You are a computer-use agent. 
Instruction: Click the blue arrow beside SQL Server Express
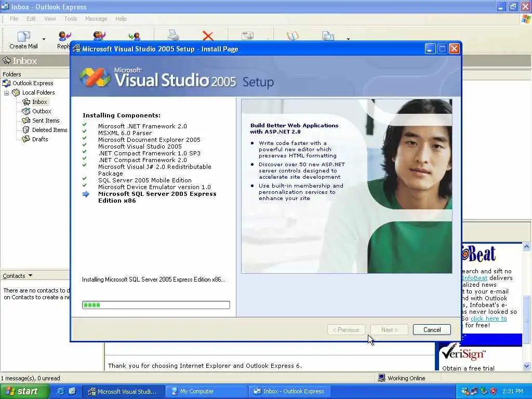[x=86, y=194]
